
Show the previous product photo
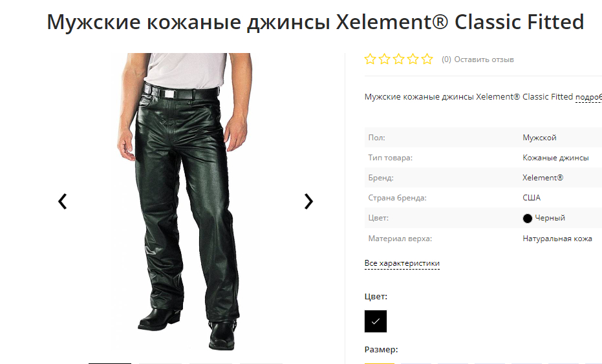63,202
